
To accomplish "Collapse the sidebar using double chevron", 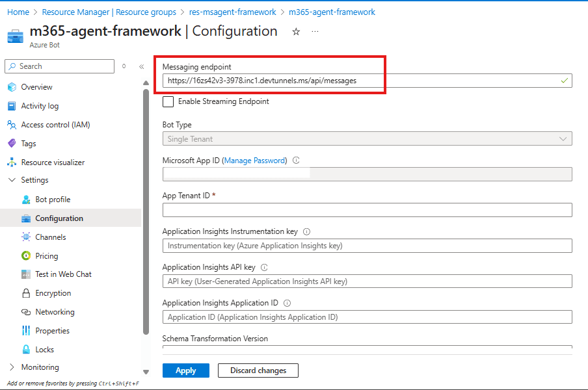I will click(141, 66).
